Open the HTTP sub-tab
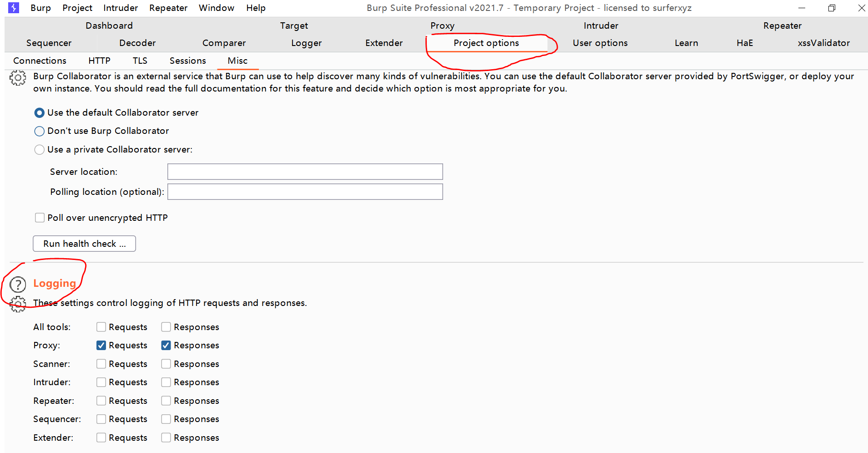The image size is (868, 453). (x=99, y=61)
